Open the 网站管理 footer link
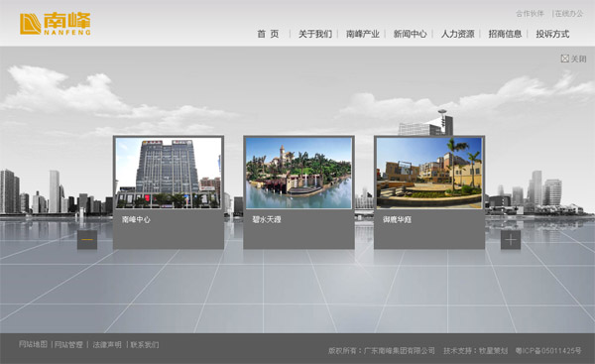595x364 pixels. tap(68, 344)
